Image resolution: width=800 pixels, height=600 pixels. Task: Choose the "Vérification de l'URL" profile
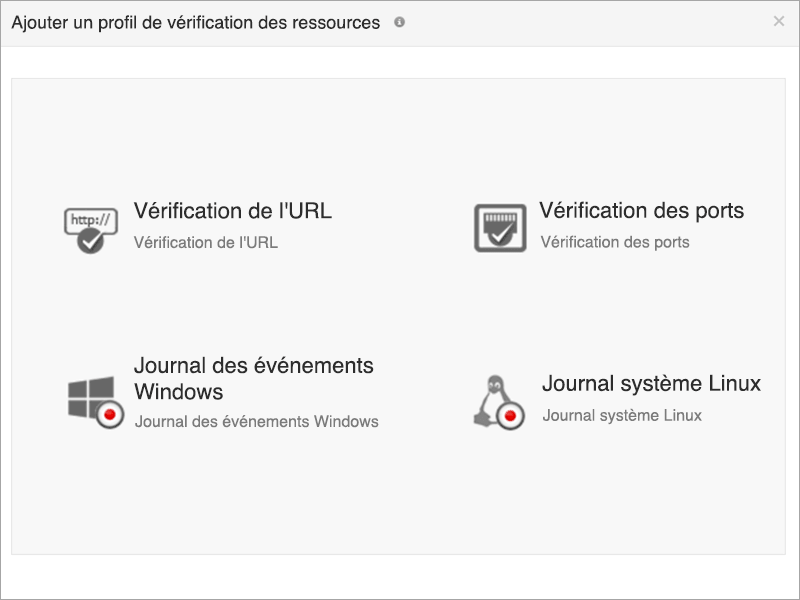pos(233,211)
